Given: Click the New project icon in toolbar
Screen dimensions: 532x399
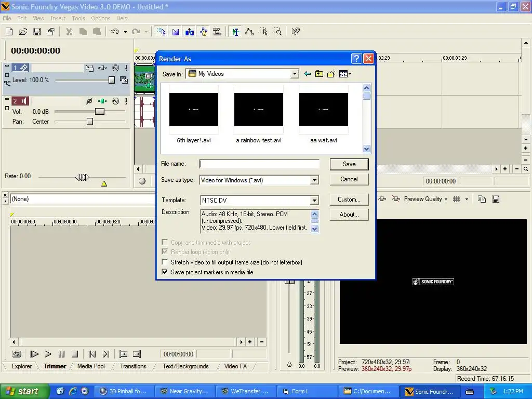Looking at the screenshot, I should pyautogui.click(x=9, y=32).
